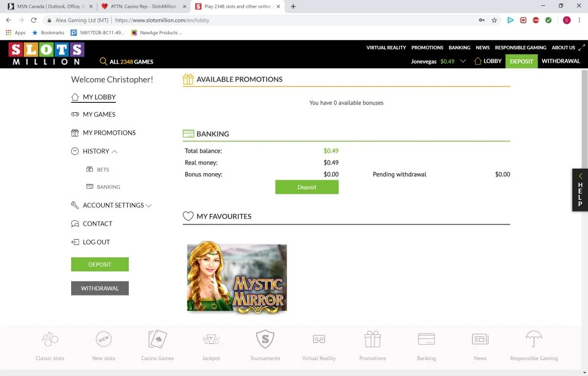Open the New slots badge icon

click(x=103, y=339)
